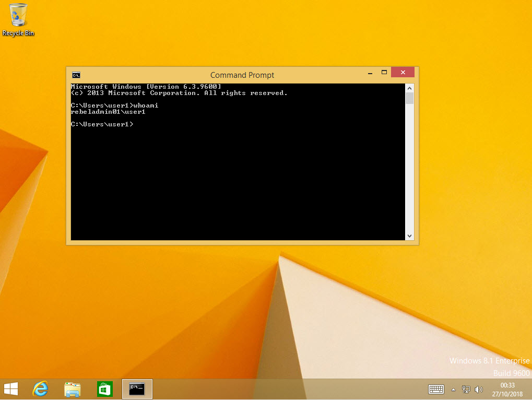
Task: Click the Command Prompt vertical scrollbar thumb
Action: point(409,98)
